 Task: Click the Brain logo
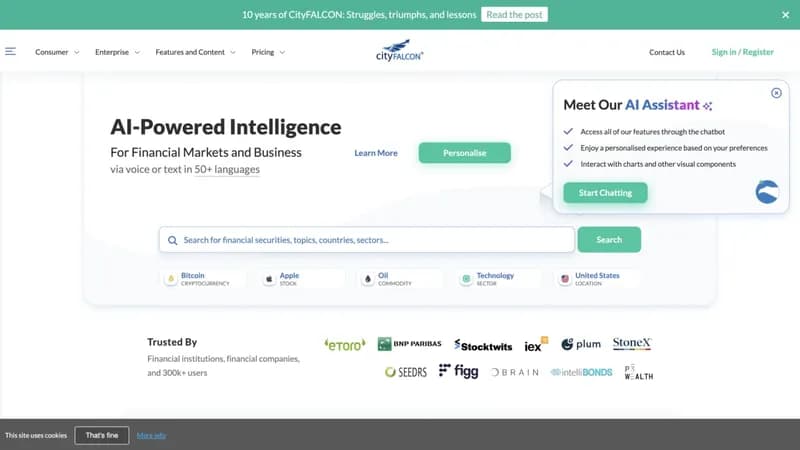click(514, 372)
